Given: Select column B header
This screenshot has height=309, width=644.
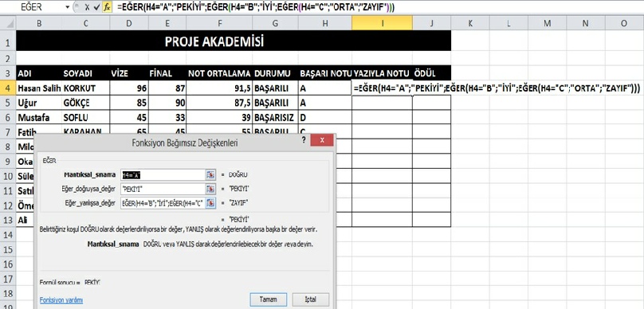Looking at the screenshot, I should 39,24.
